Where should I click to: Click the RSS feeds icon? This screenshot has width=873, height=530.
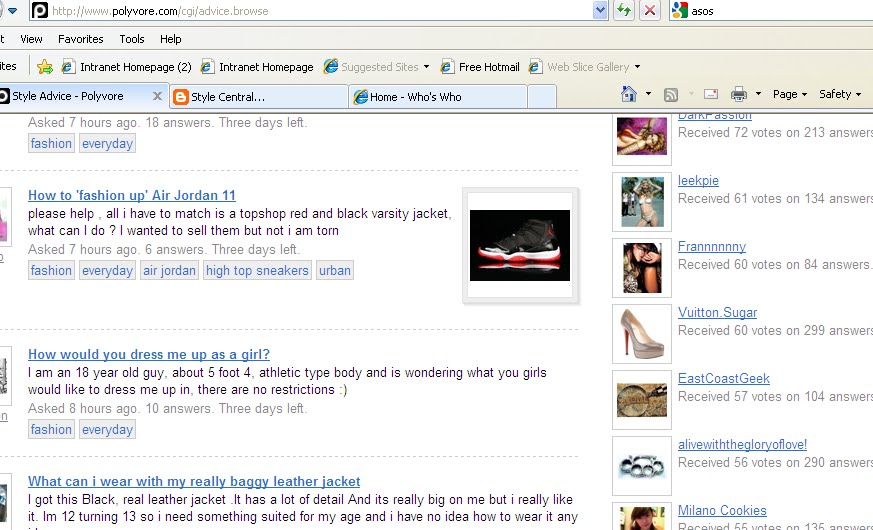(x=671, y=95)
